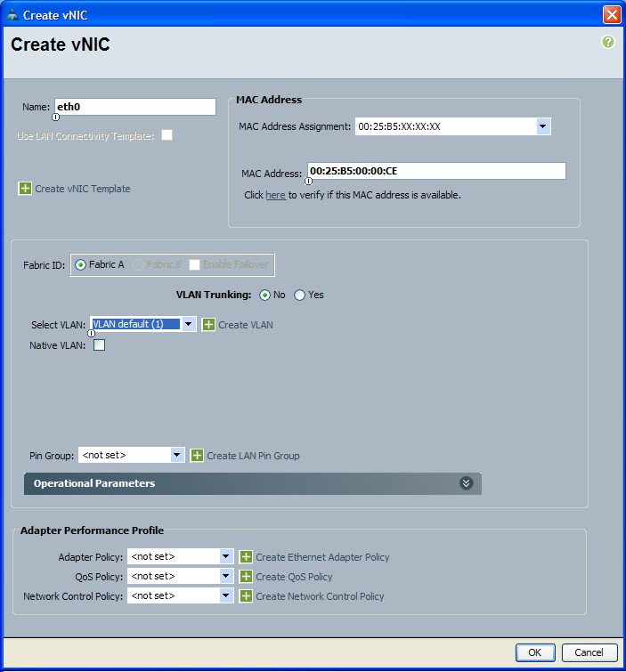Click the Create VLAN link text
Image resolution: width=626 pixels, height=672 pixels.
pos(246,325)
